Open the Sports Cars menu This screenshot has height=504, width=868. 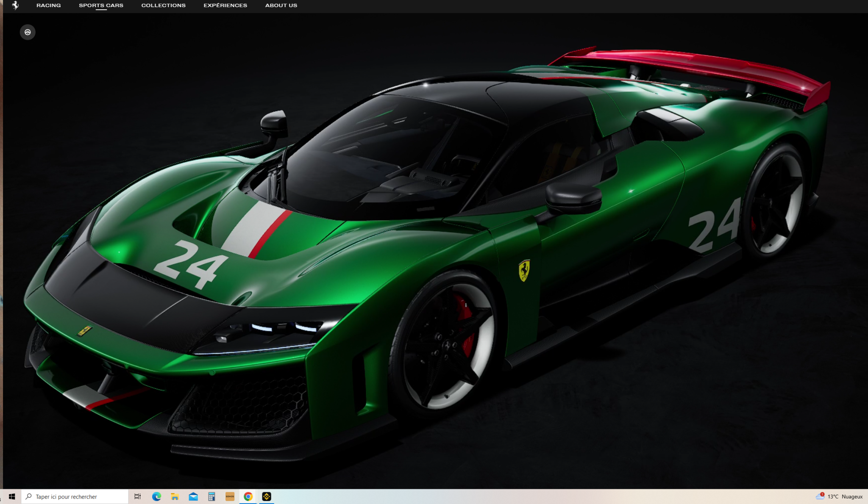(101, 6)
